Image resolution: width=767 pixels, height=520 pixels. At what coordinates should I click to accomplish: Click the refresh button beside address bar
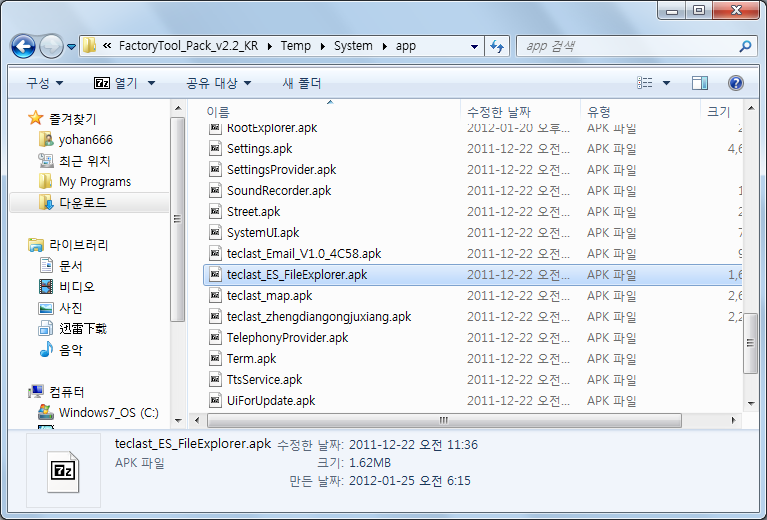coord(498,46)
